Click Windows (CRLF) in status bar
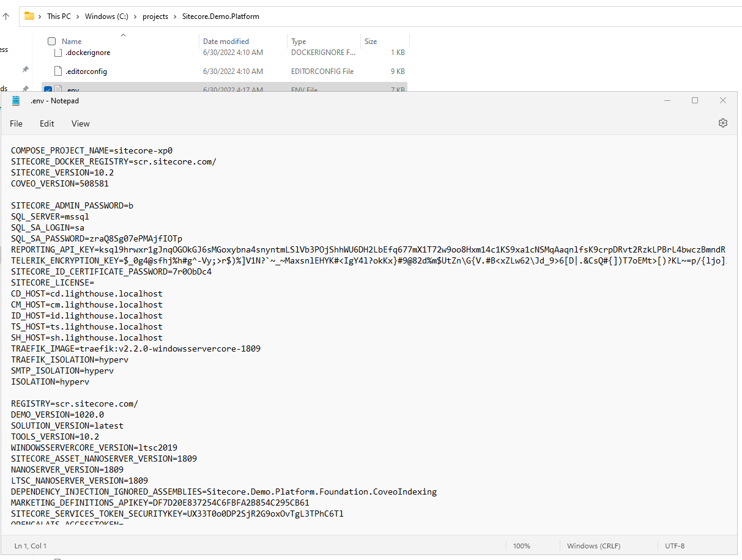742x560 pixels. click(x=593, y=545)
